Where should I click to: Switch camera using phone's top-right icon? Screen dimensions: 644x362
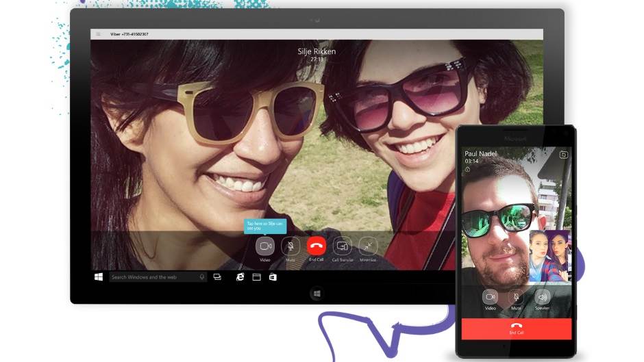point(563,155)
